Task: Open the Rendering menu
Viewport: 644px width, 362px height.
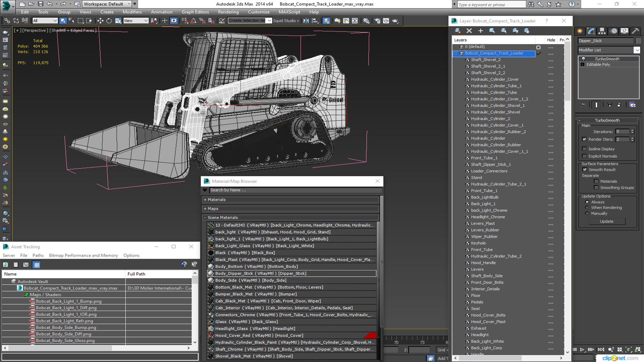Action: click(228, 12)
